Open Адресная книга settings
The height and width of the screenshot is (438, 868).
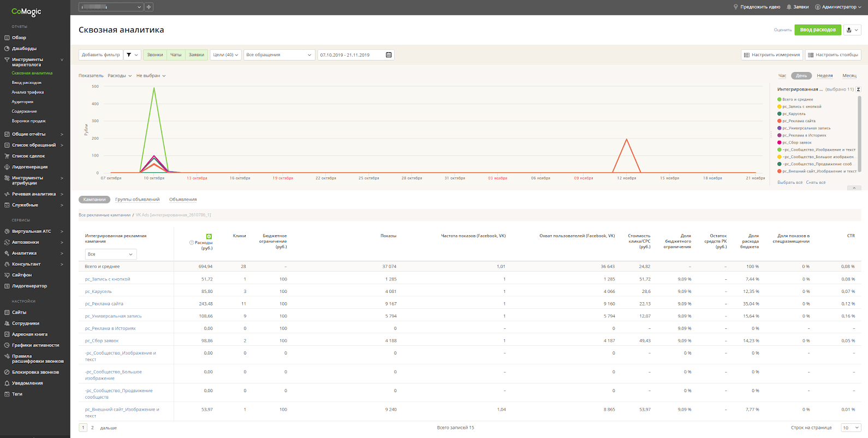(x=29, y=334)
